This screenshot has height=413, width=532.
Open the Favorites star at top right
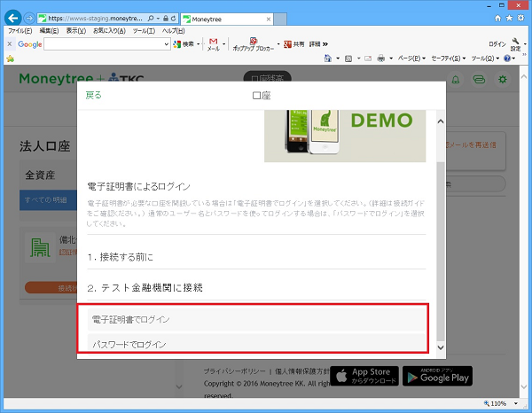point(509,18)
